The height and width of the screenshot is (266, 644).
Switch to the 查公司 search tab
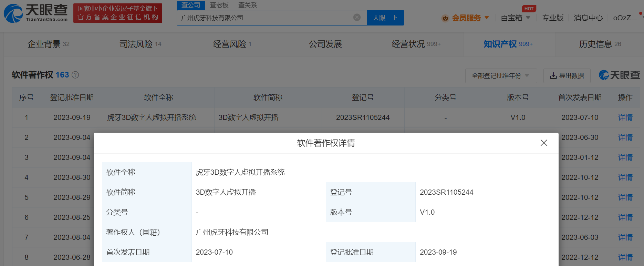tap(191, 5)
